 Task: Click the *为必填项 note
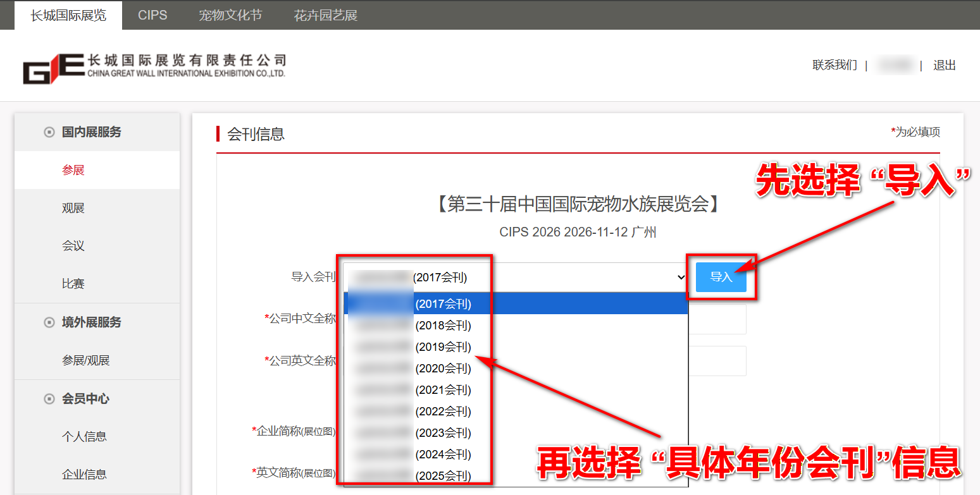[x=915, y=132]
